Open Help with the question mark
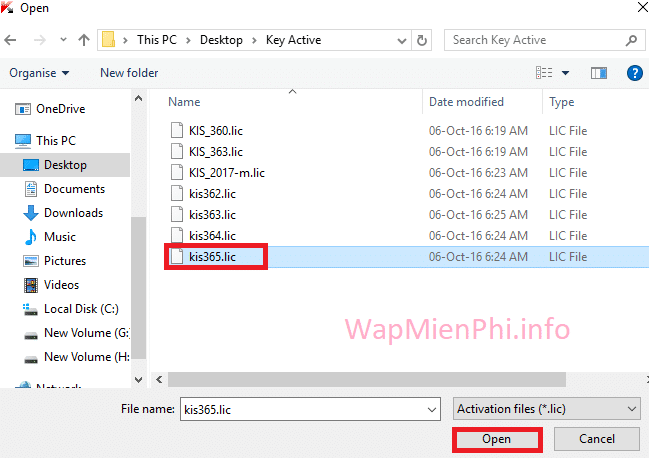 click(635, 73)
